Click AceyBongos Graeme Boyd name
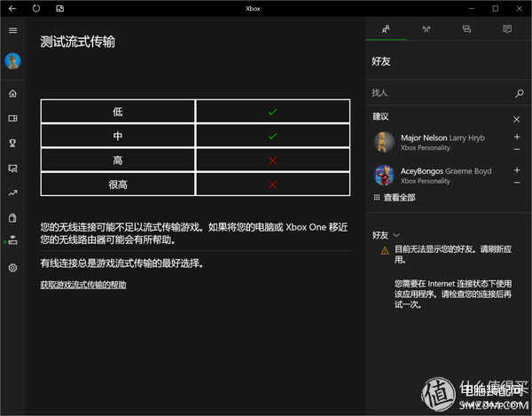532x416 pixels. point(446,171)
